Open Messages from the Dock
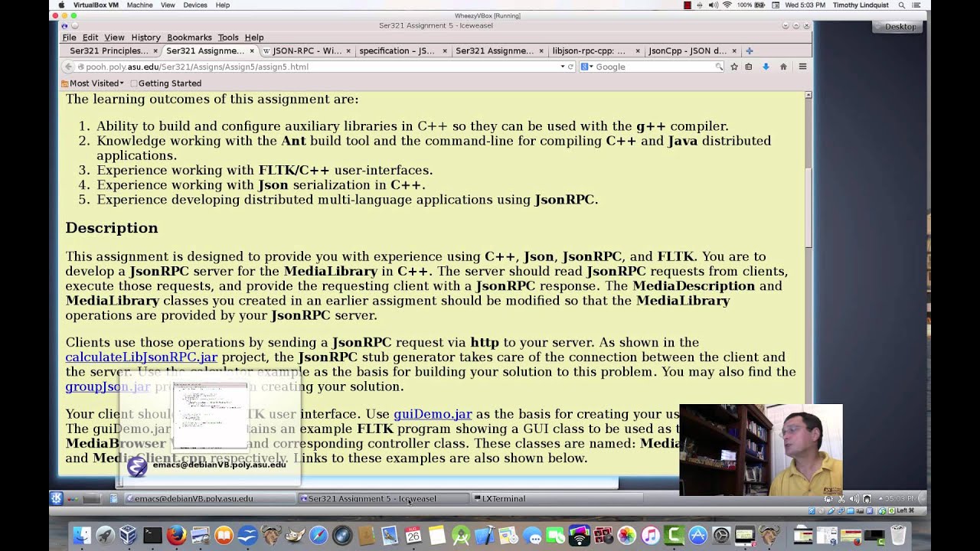Viewport: 980px width, 551px height. (x=532, y=536)
